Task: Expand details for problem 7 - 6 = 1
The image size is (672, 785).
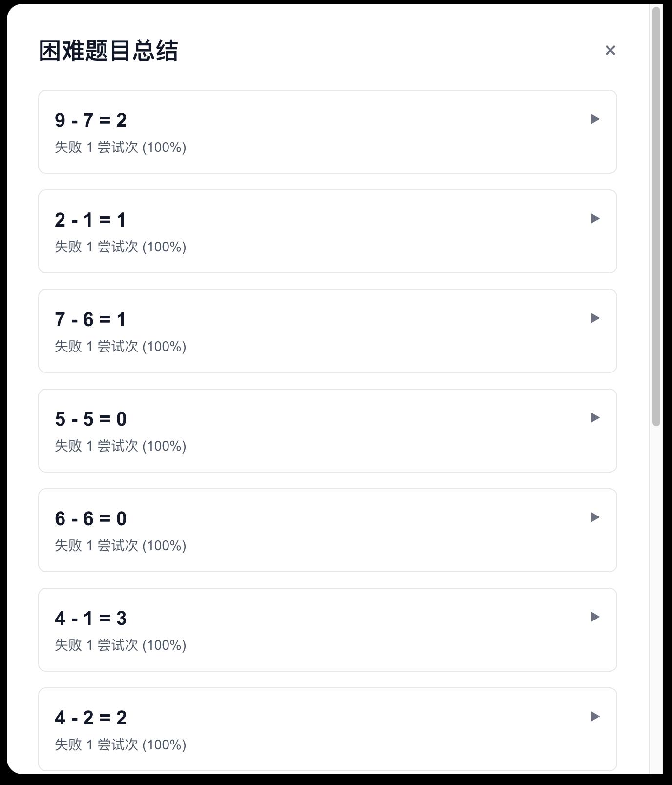Action: (x=595, y=318)
